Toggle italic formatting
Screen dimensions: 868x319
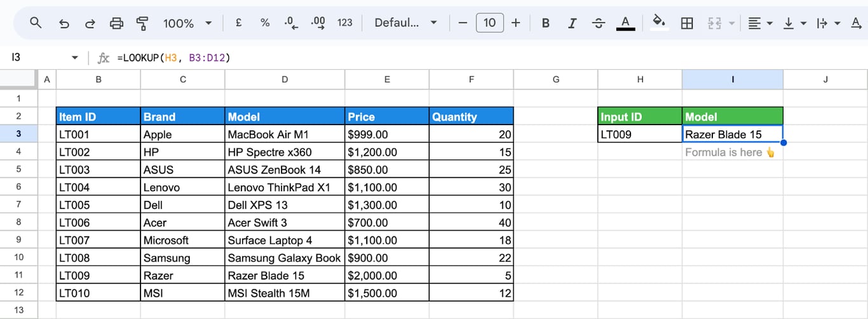pos(572,23)
